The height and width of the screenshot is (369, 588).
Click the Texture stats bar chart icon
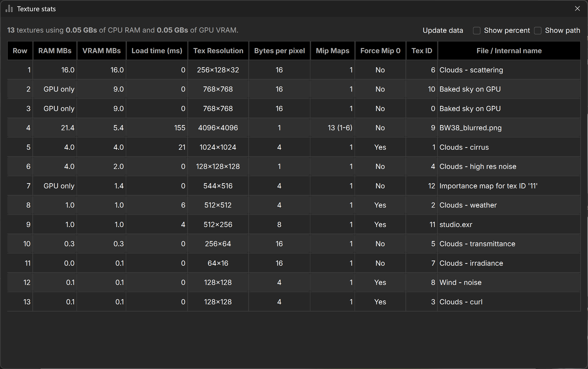9,9
